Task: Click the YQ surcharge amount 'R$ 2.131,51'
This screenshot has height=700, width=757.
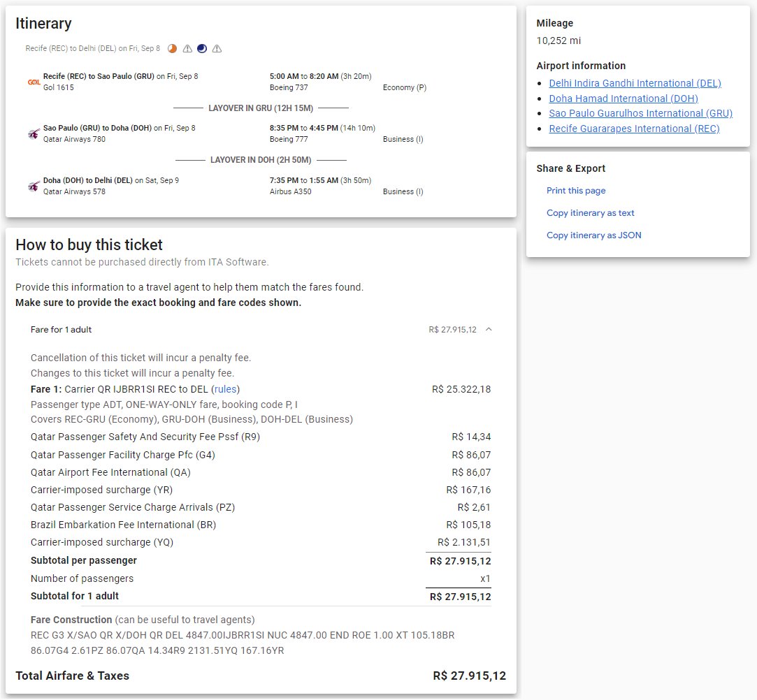Action: (x=464, y=542)
